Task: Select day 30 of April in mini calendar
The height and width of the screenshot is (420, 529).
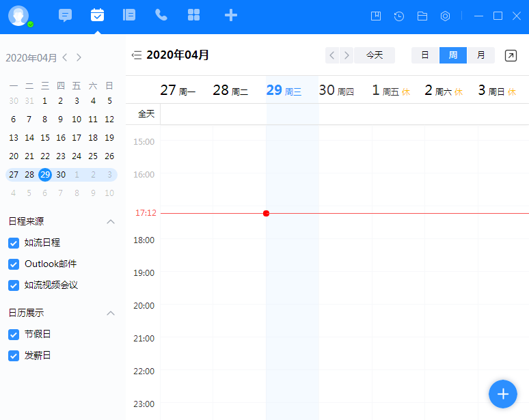Action: click(x=61, y=175)
